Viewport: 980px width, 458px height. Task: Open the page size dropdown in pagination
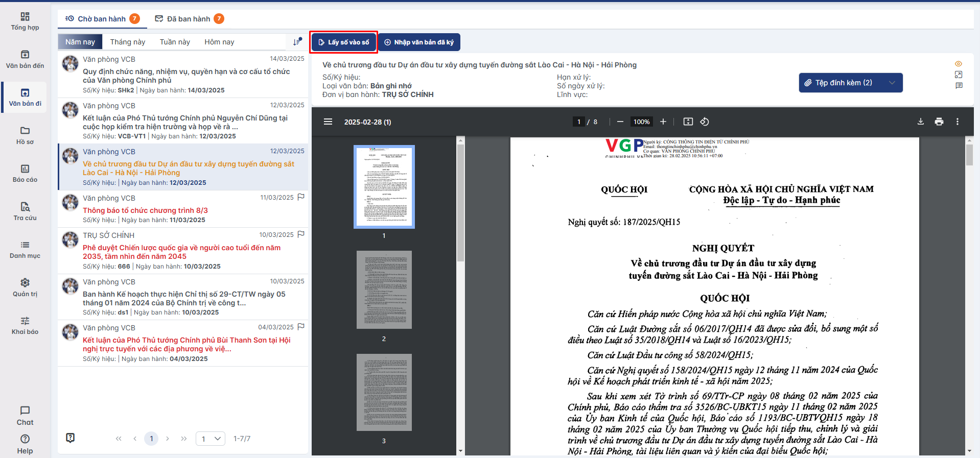211,439
